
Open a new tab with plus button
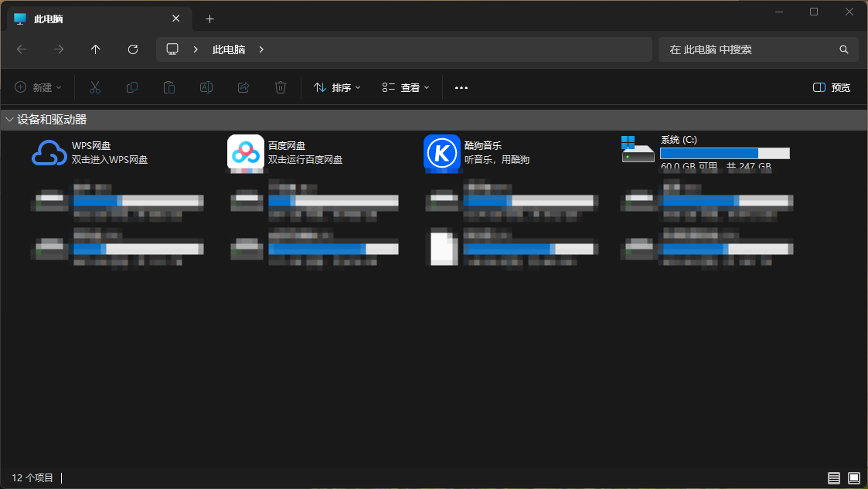[209, 19]
